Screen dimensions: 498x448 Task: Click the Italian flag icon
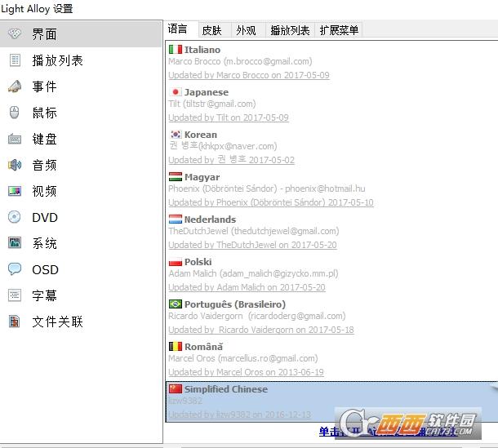[176, 50]
